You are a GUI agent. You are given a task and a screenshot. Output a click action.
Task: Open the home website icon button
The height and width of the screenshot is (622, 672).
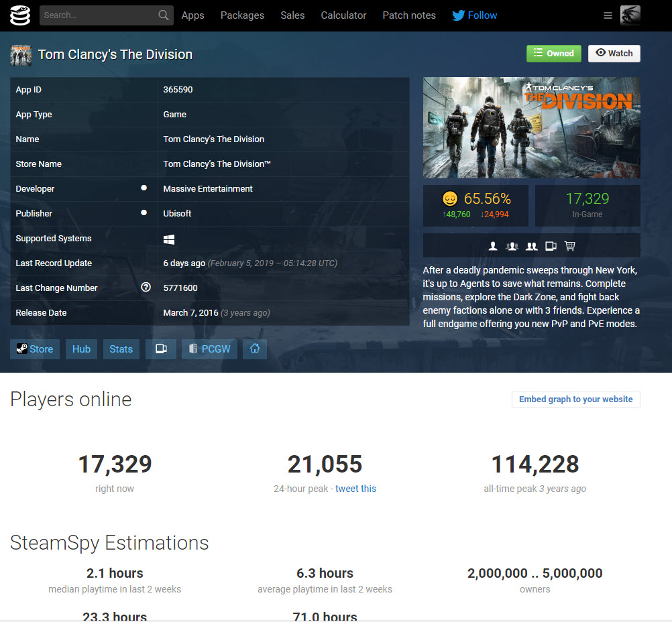(x=255, y=349)
